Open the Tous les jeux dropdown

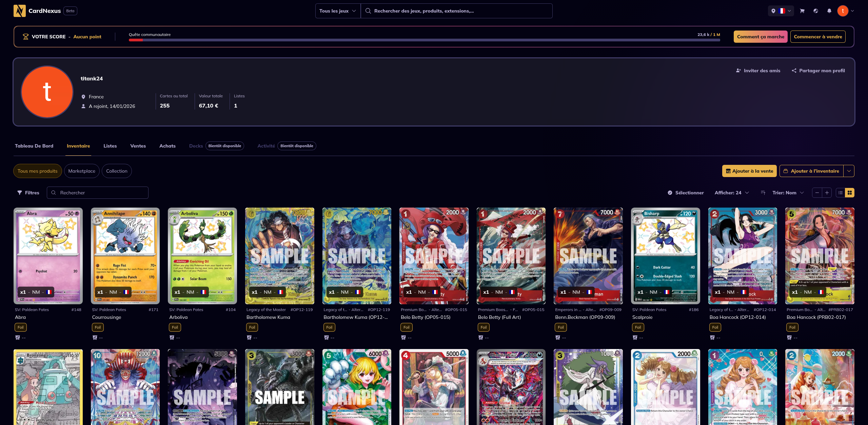point(337,11)
